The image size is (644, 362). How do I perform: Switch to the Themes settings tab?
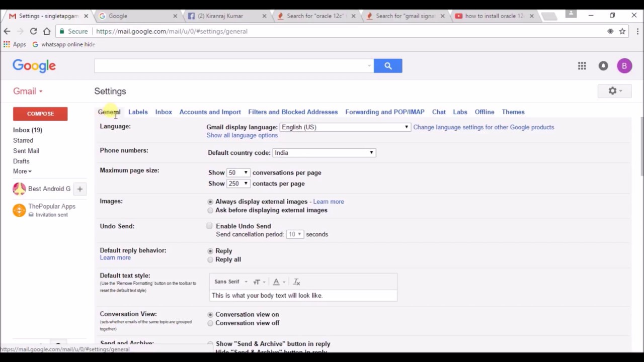513,112
